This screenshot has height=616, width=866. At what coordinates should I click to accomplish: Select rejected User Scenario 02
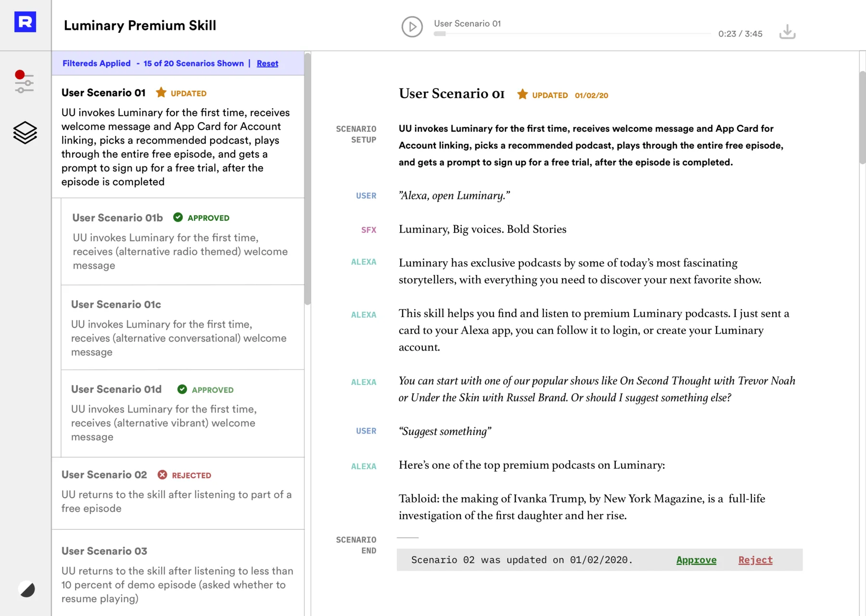[178, 493]
